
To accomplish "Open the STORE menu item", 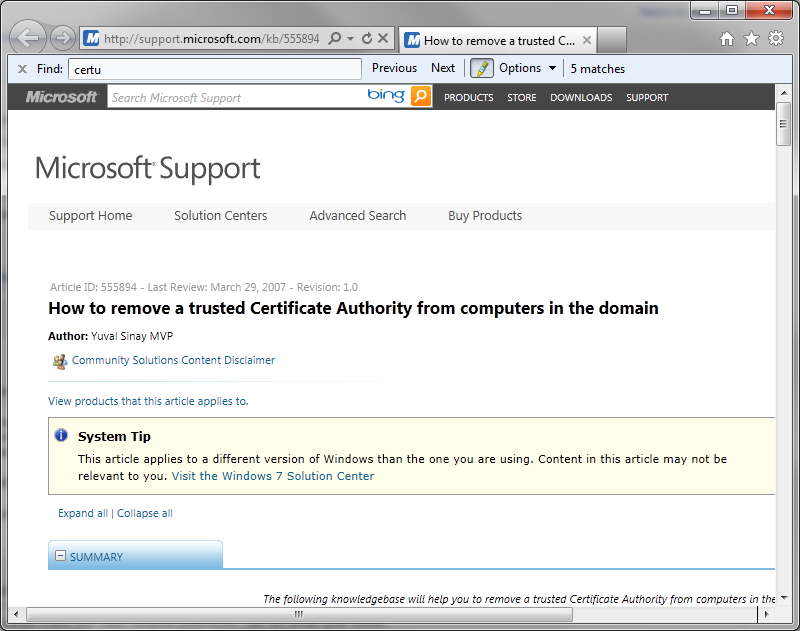I will pos(521,97).
